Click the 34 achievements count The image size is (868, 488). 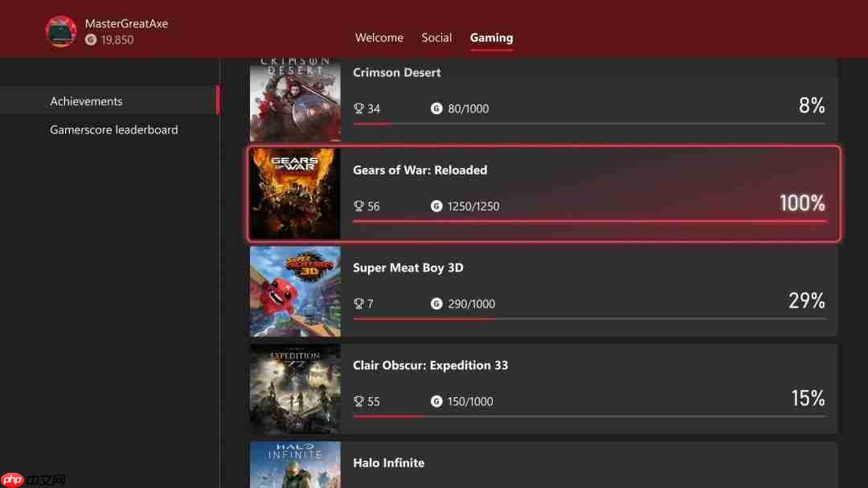tap(374, 109)
